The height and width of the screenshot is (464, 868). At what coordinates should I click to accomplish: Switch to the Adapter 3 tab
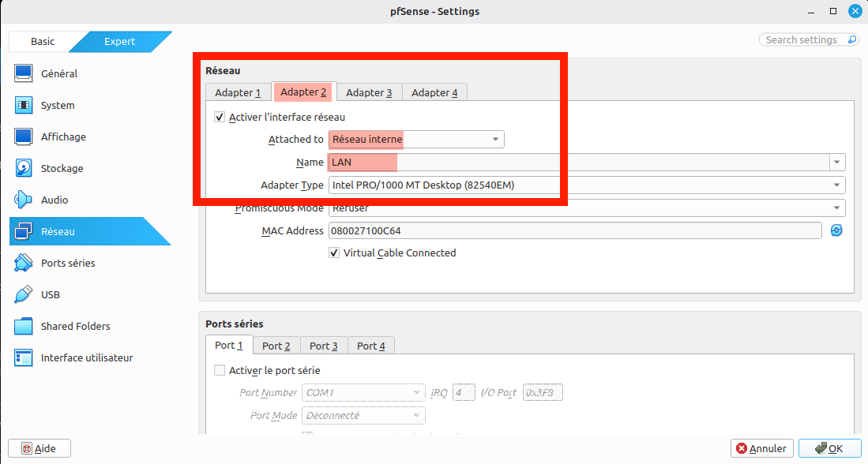tap(369, 92)
